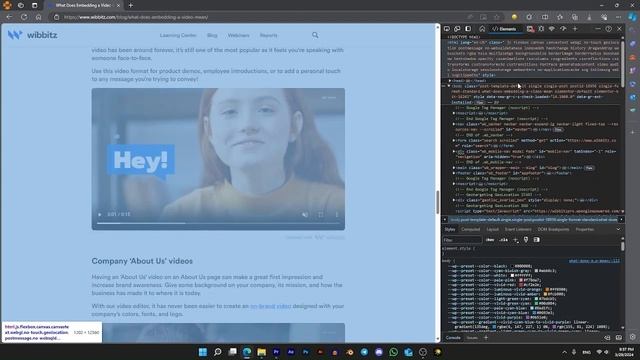Open the Learning Center menu item
The image size is (640, 360).
tap(178, 36)
